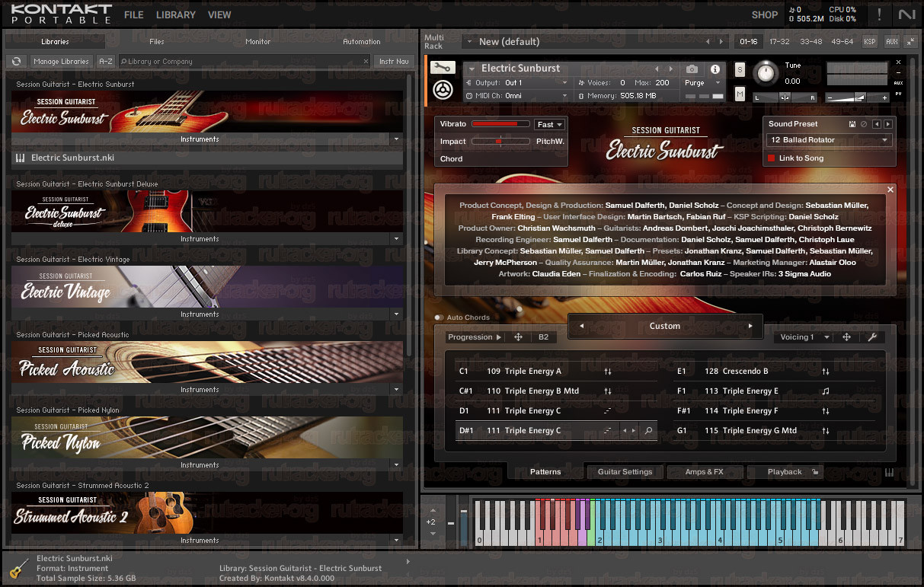Toggle the PV button on the instrument header
The width and height of the screenshot is (924, 587).
[x=899, y=94]
